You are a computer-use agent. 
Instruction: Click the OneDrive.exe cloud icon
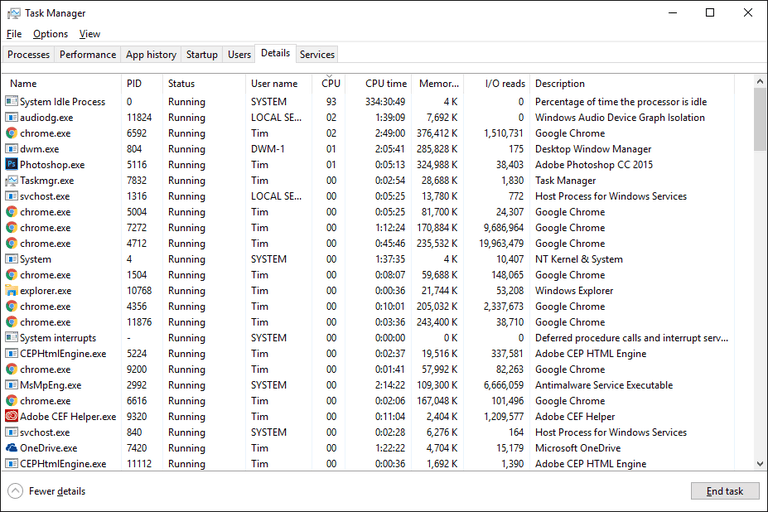(x=11, y=447)
